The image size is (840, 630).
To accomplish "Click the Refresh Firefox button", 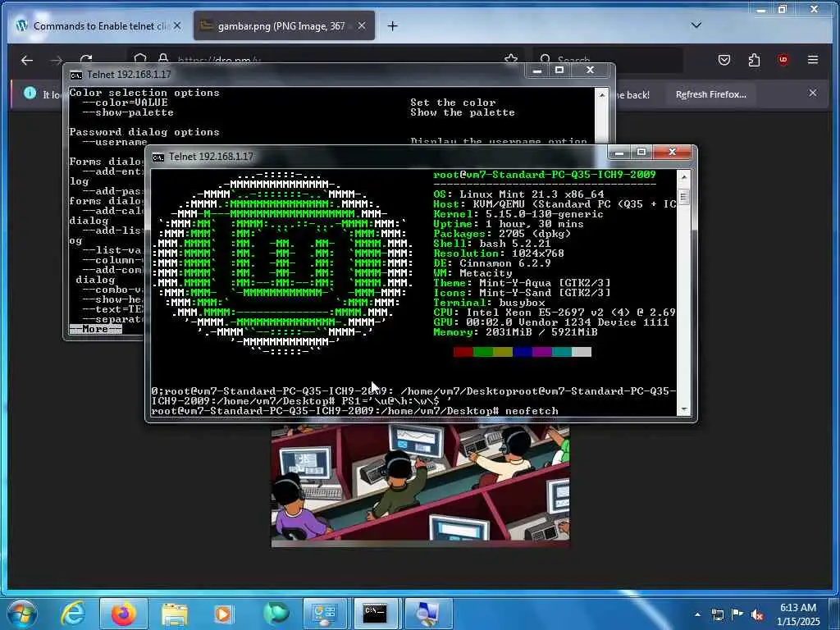I will click(x=711, y=94).
